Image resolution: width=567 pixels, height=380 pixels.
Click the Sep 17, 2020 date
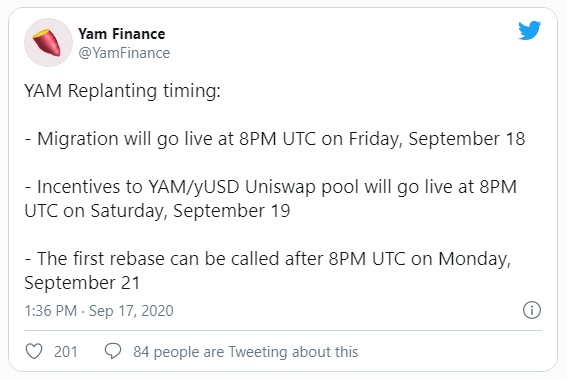[131, 311]
